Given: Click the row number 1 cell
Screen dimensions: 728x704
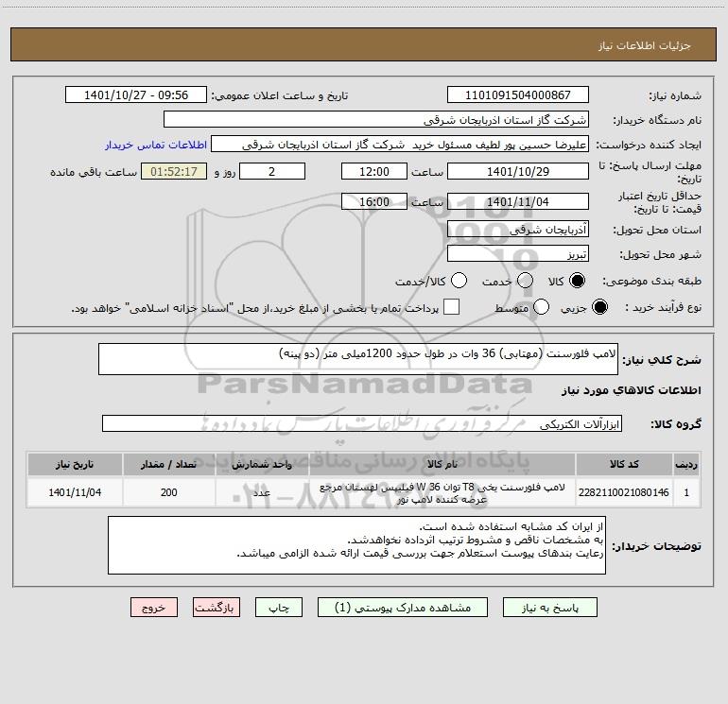Looking at the screenshot, I should (686, 492).
